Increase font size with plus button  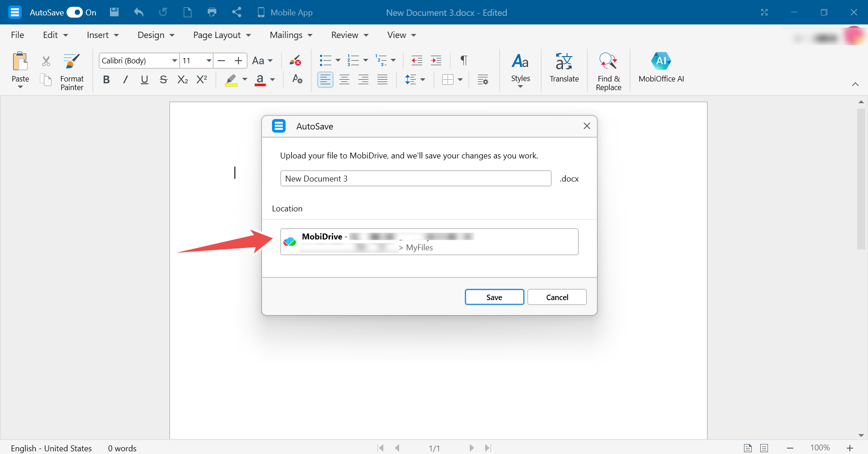pos(238,61)
